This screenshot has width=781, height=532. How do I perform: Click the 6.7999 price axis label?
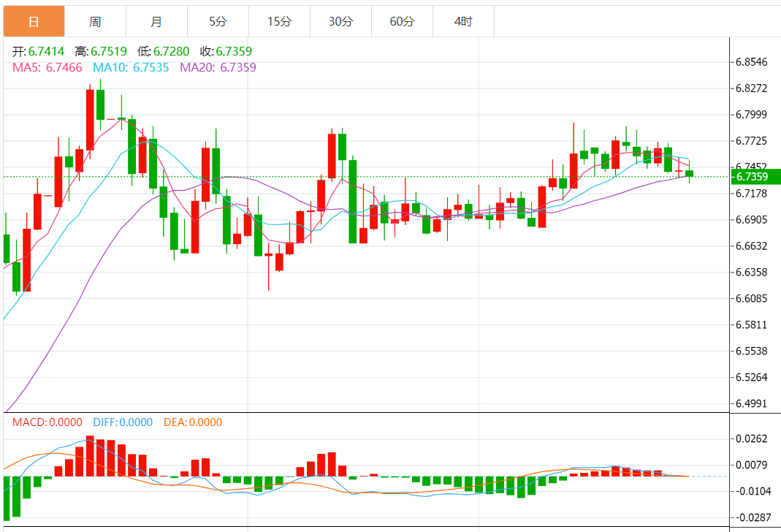[751, 115]
